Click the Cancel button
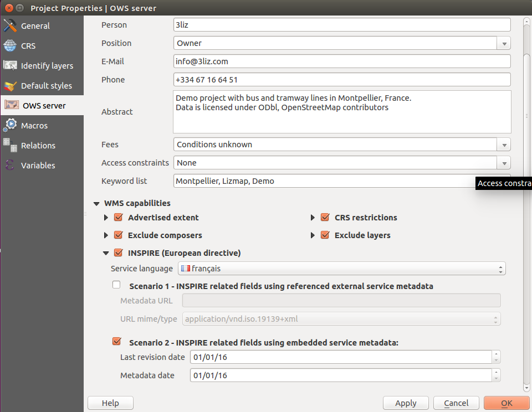 click(x=456, y=403)
